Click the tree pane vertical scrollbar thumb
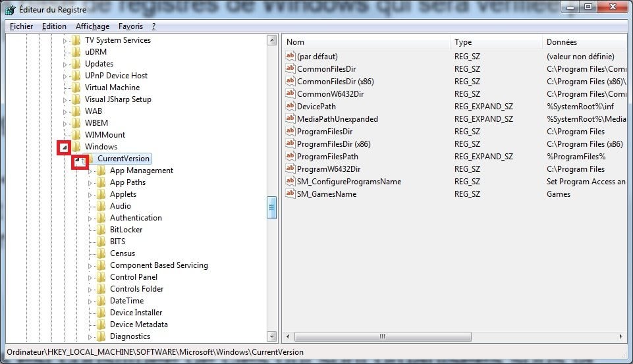The image size is (633, 364). point(271,207)
